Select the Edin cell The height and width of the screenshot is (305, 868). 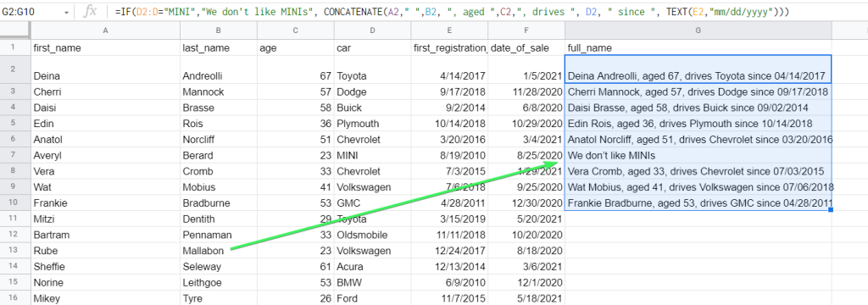pyautogui.click(x=106, y=124)
